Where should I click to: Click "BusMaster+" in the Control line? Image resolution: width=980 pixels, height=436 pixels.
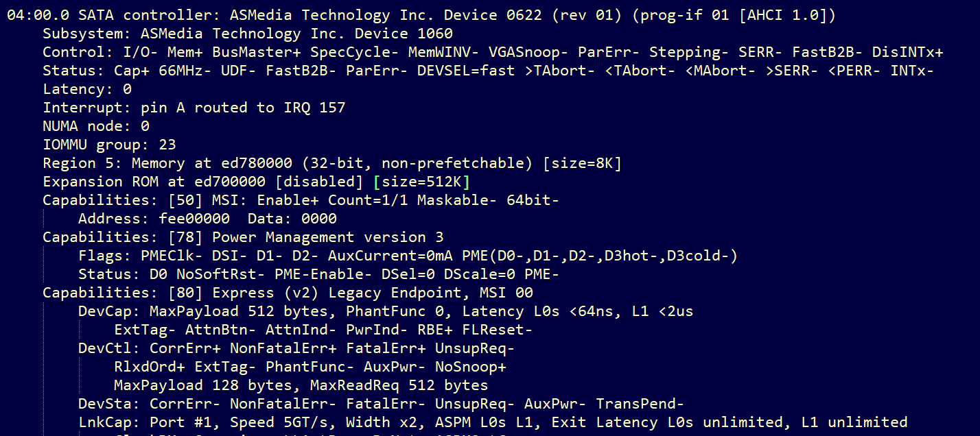(x=256, y=52)
